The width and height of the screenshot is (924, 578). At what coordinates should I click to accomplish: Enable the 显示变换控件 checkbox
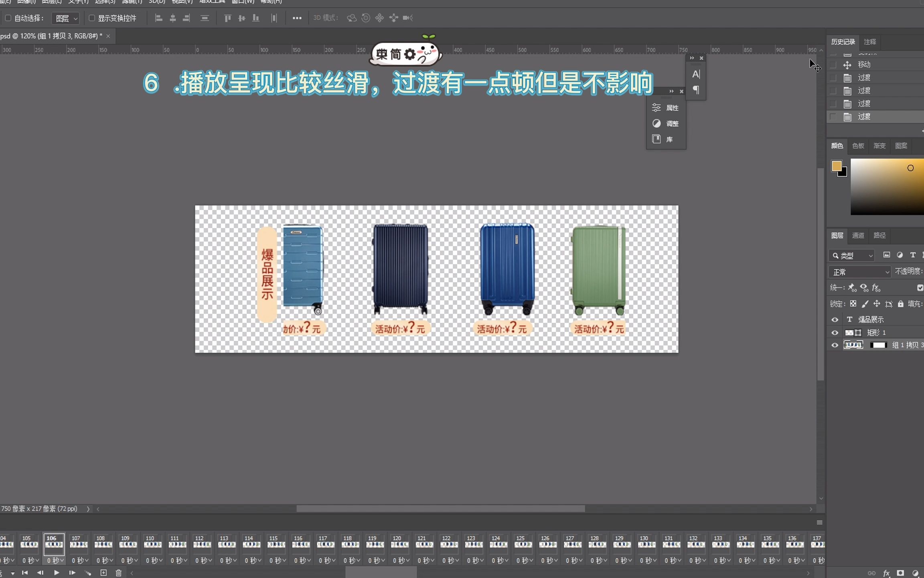point(91,18)
